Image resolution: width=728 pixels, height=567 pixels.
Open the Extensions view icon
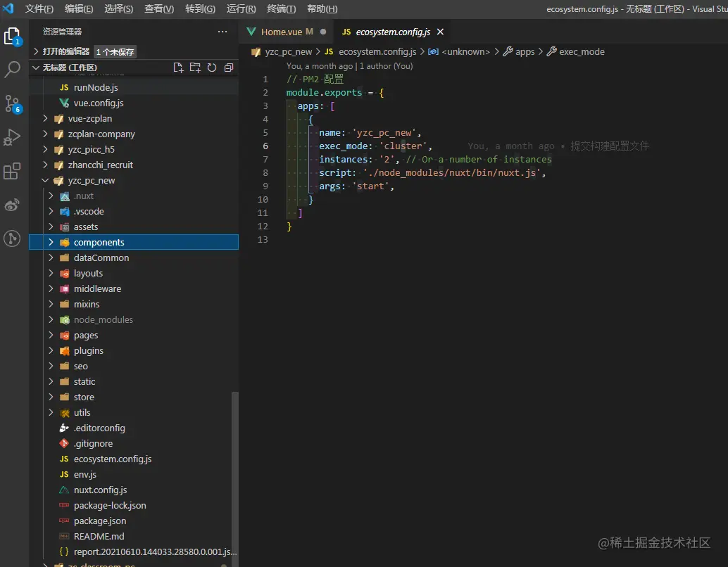pos(12,171)
